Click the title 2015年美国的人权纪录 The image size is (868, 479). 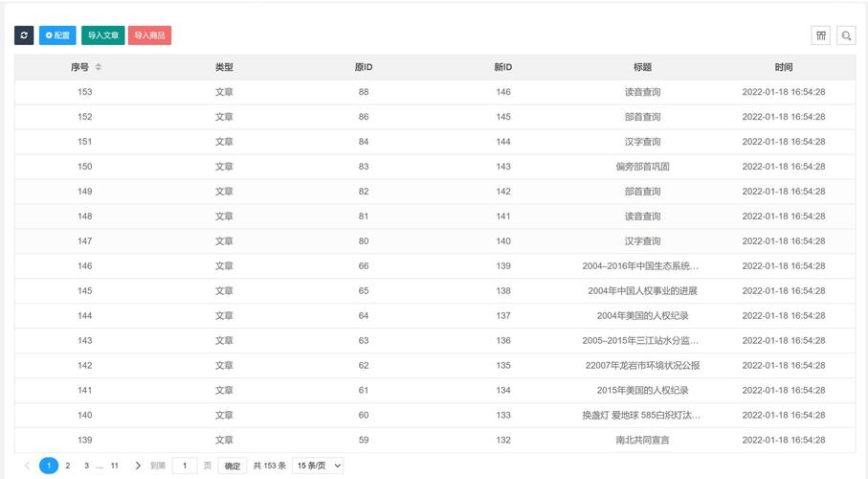(x=643, y=390)
